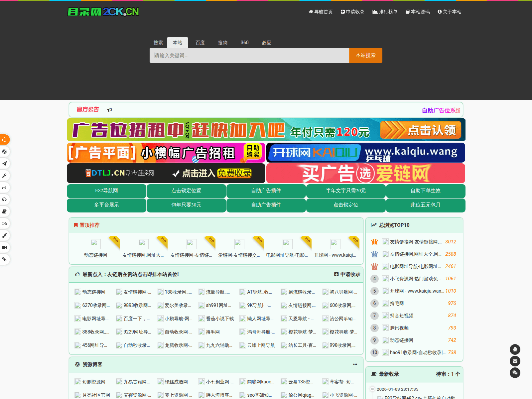This screenshot has width=532, height=399.
Task: Click the video camera sidebar icon
Action: click(x=5, y=247)
